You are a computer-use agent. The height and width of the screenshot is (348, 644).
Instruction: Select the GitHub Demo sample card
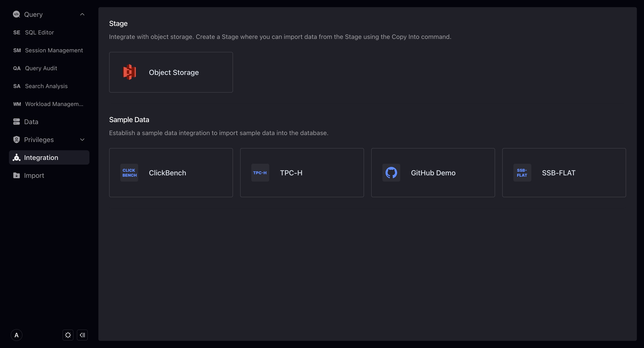click(x=433, y=173)
